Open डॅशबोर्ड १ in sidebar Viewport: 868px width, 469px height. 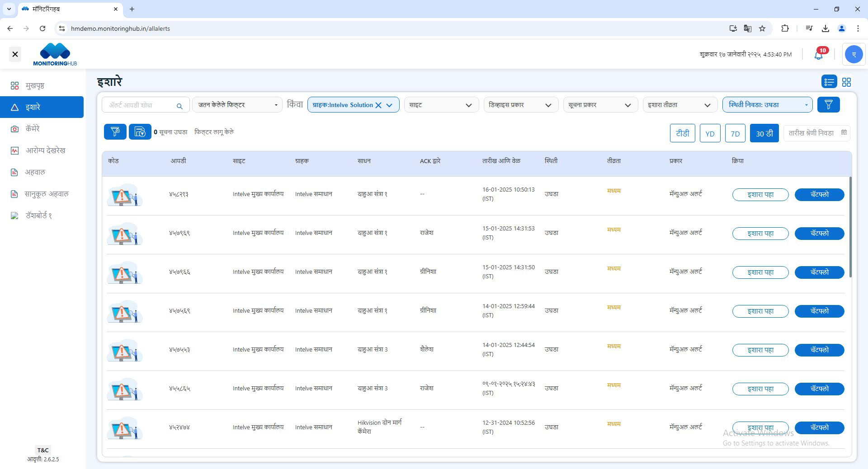(42, 216)
